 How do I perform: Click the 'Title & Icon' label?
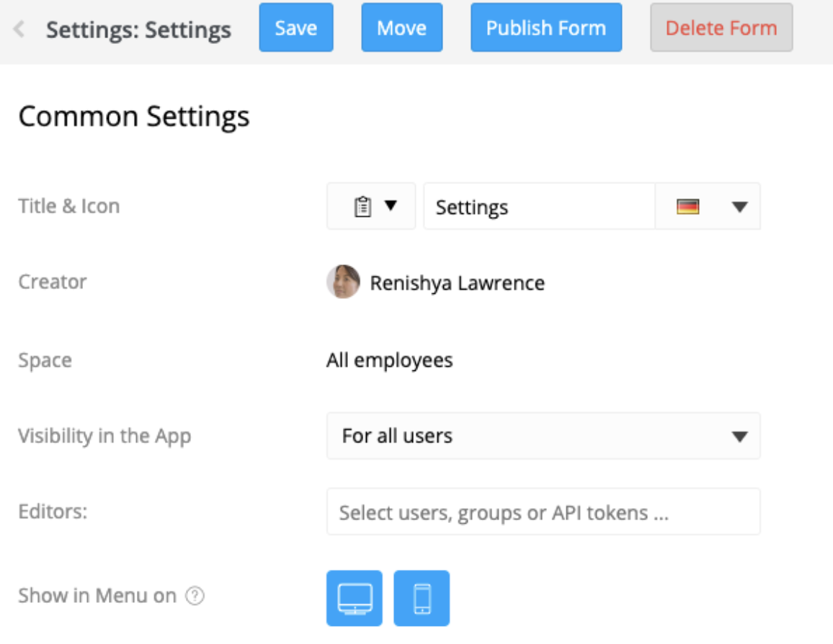tap(69, 206)
